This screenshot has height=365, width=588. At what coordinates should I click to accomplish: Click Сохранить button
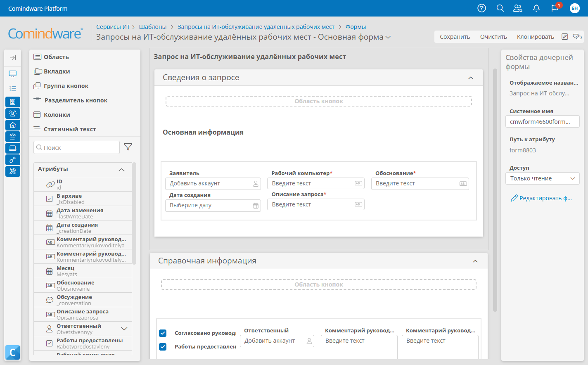point(455,37)
